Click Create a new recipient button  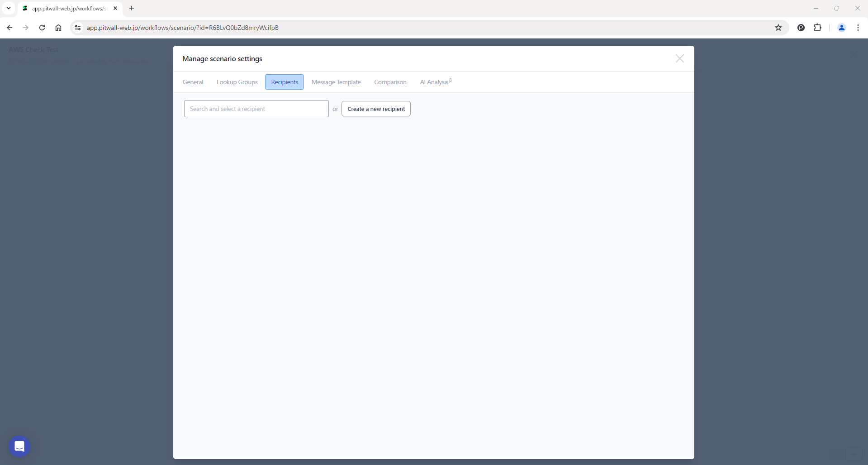point(376,109)
